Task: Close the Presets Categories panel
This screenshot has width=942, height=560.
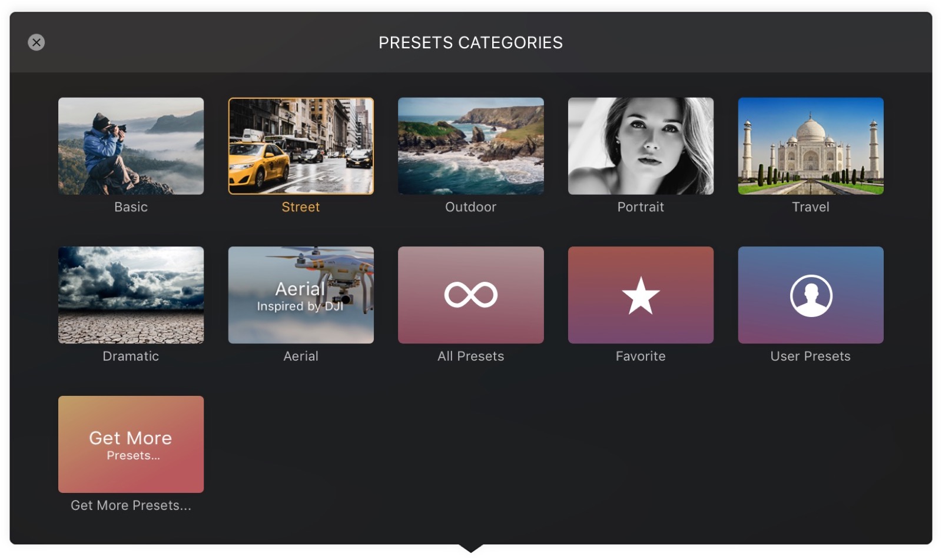Action: 37,42
